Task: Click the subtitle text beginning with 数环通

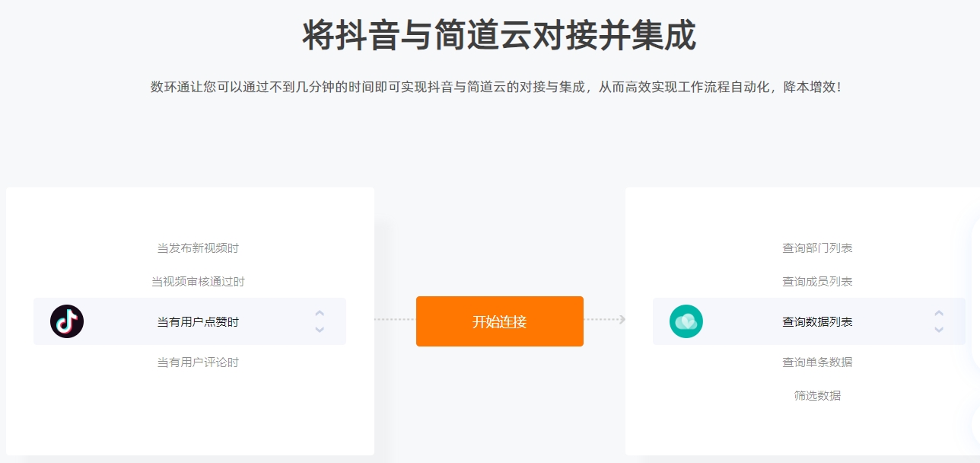Action: 497,87
